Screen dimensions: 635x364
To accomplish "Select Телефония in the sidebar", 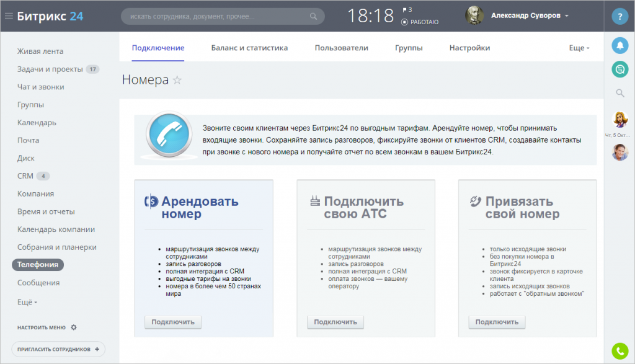I will pyautogui.click(x=38, y=264).
